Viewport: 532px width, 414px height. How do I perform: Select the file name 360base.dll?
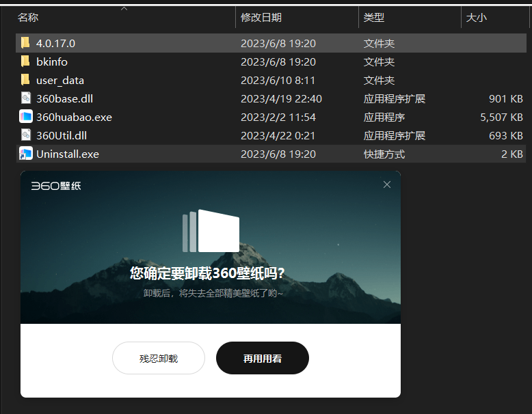[x=64, y=98]
